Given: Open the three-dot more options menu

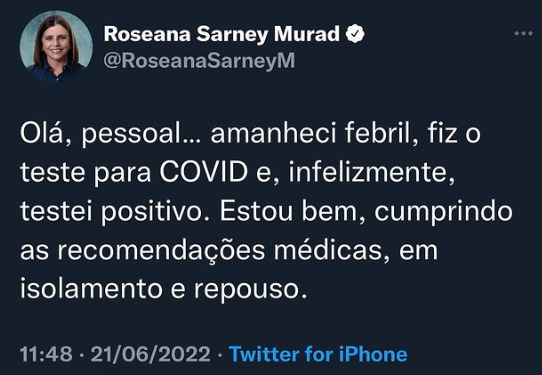Looking at the screenshot, I should (x=523, y=34).
